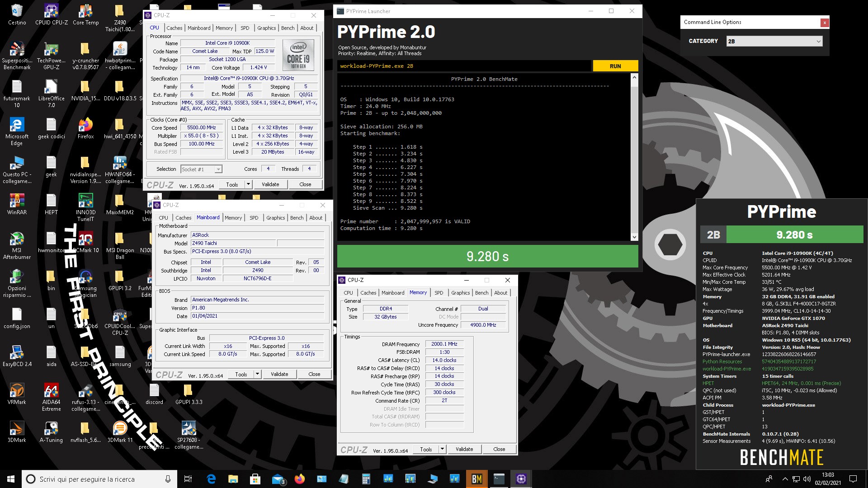
Task: Click Close button in Memory CPU-Z window
Action: point(499,449)
